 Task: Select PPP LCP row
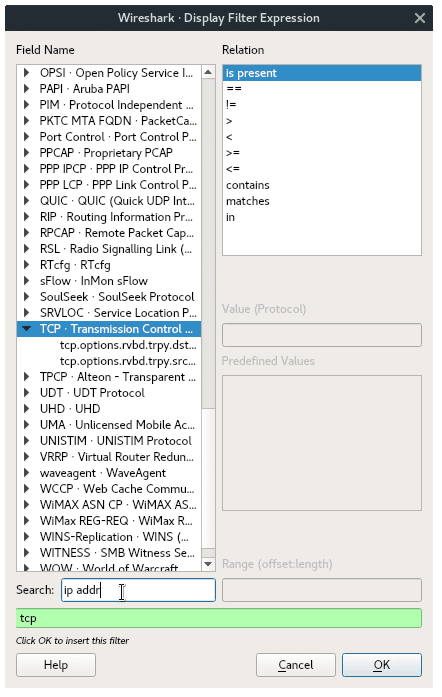click(x=109, y=185)
